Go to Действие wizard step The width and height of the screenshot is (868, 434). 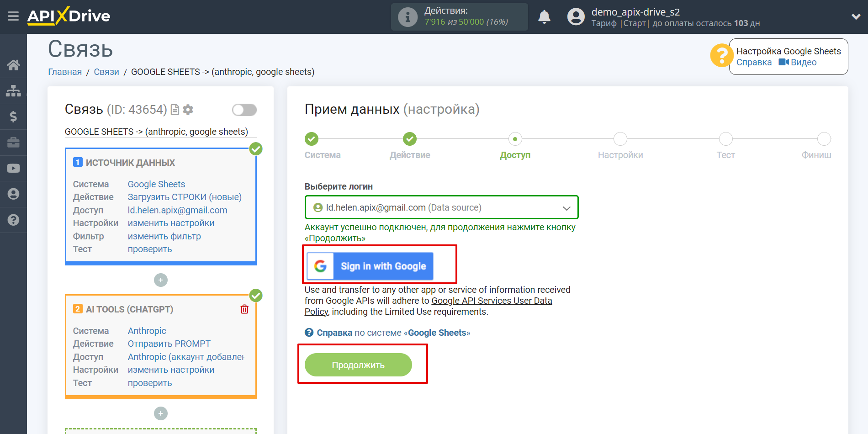[x=410, y=138]
